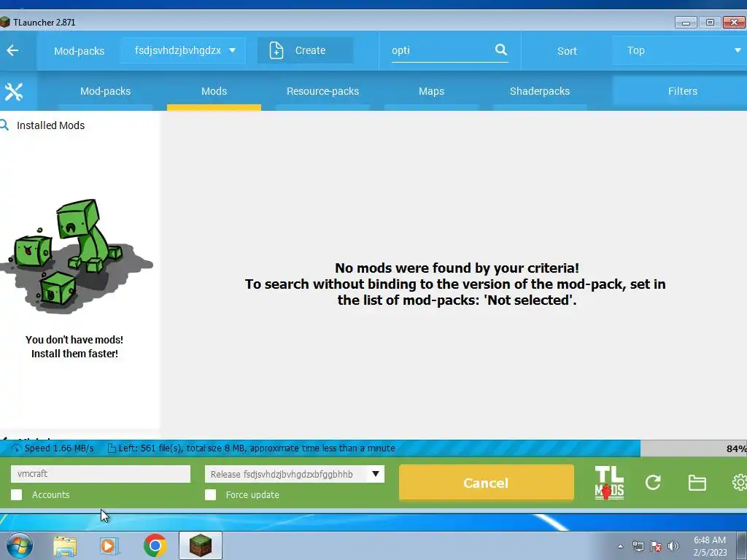Screen dimensions: 747x560
Task: Click the Sort label
Action: [x=567, y=51]
